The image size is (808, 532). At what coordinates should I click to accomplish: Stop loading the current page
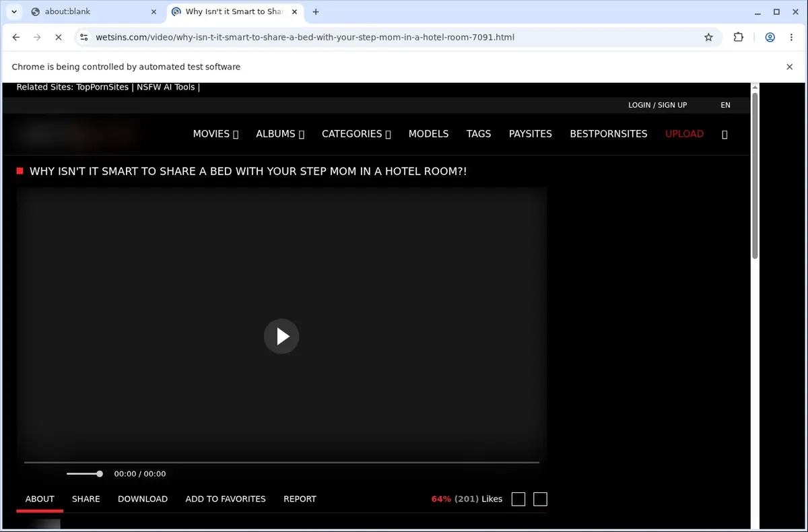click(58, 37)
